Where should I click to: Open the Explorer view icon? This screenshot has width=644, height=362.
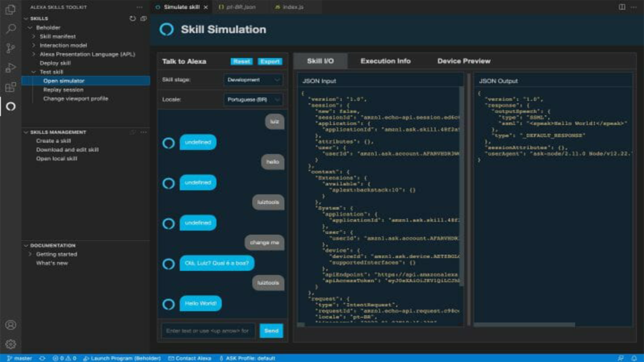tap(11, 10)
